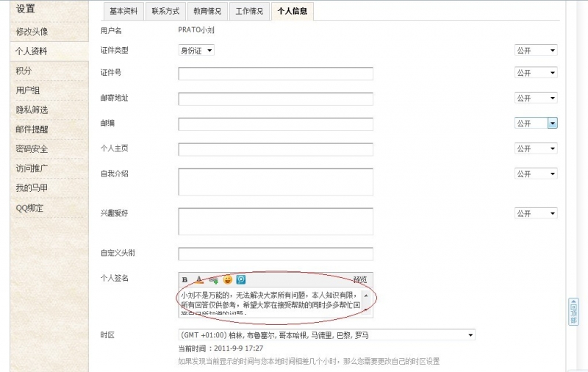Click the blue P icon in signature toolbar
This screenshot has width=588, height=372.
coord(240,279)
